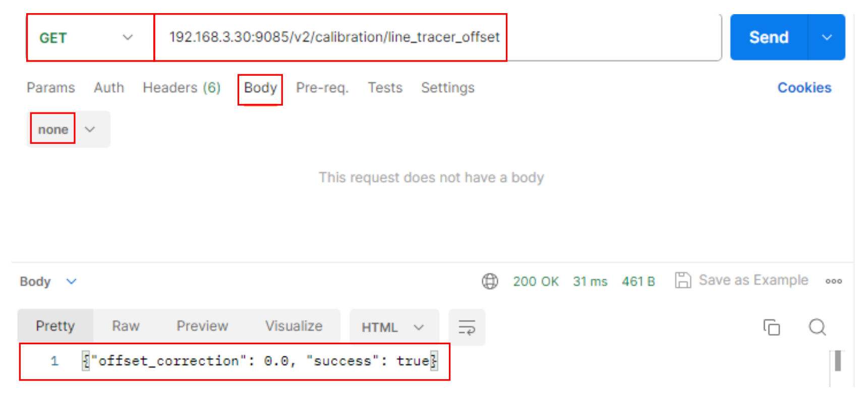Open the response more options ellipsis
This screenshot has height=416, width=868.
coord(833,281)
